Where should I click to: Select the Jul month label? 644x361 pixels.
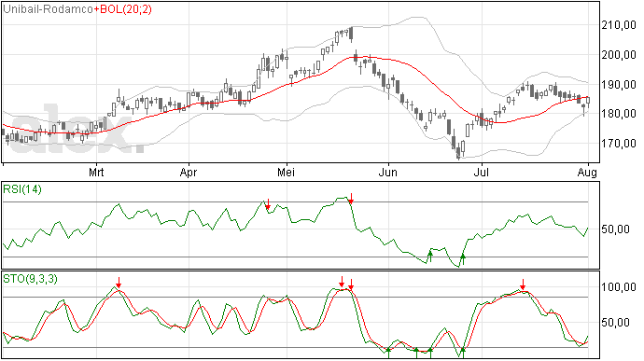pyautogui.click(x=482, y=172)
